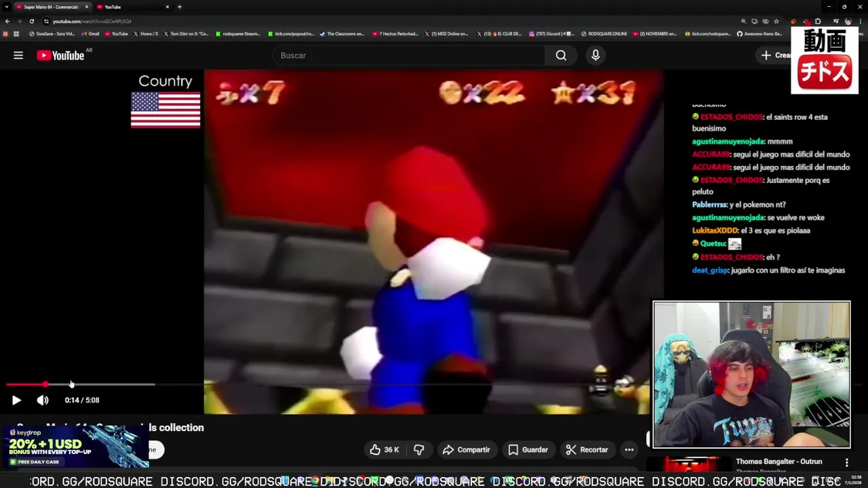Close the second YouTube tab

coord(167,7)
